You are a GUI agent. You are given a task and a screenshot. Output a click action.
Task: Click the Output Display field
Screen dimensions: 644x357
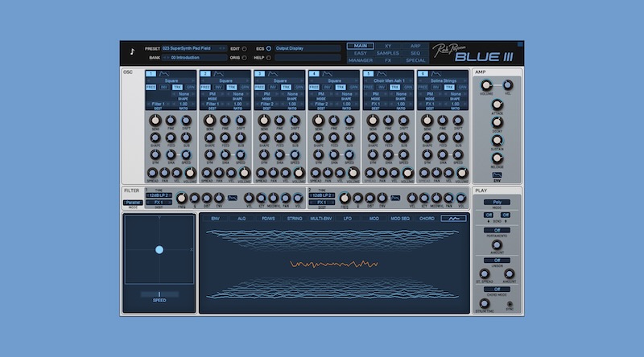point(308,48)
